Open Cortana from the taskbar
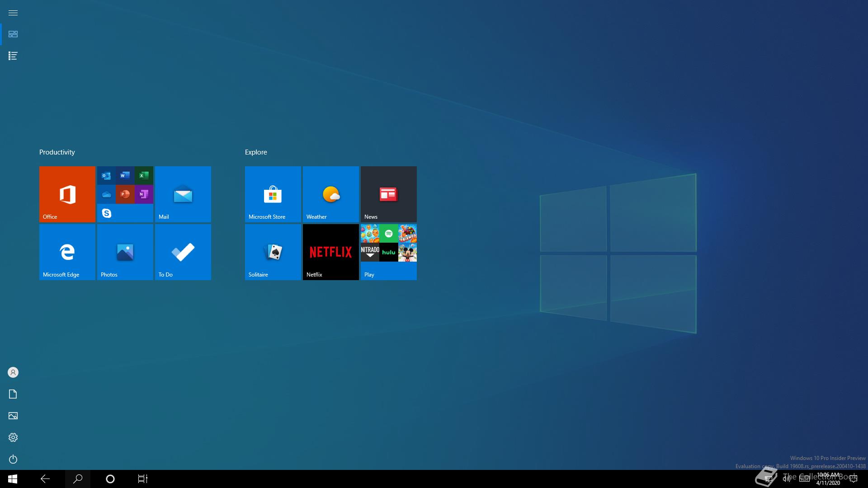Image resolution: width=868 pixels, height=488 pixels. [x=110, y=479]
